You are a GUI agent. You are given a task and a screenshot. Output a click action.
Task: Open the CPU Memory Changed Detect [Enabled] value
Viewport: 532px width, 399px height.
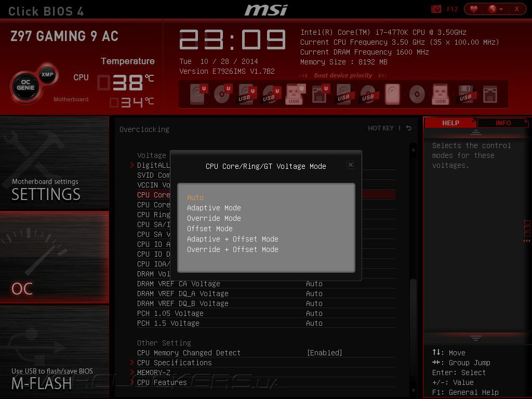[x=324, y=353]
